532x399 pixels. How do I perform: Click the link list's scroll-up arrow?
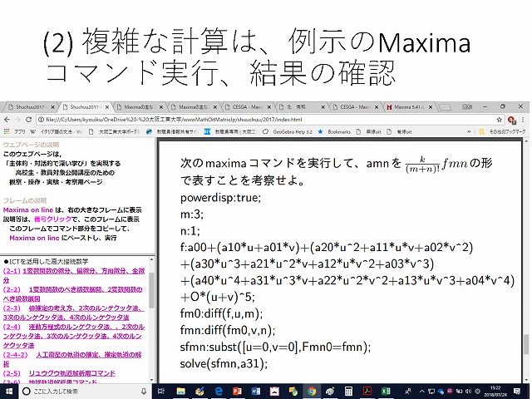[151, 260]
